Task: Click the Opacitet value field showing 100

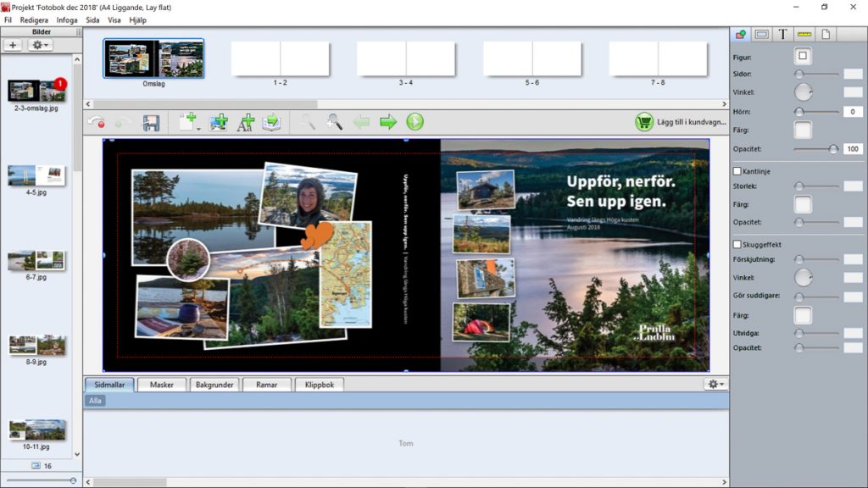Action: [x=853, y=149]
